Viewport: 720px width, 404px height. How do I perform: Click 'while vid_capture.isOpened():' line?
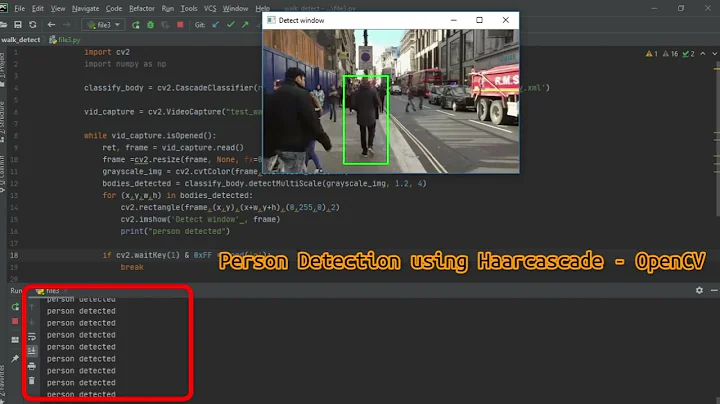click(150, 136)
